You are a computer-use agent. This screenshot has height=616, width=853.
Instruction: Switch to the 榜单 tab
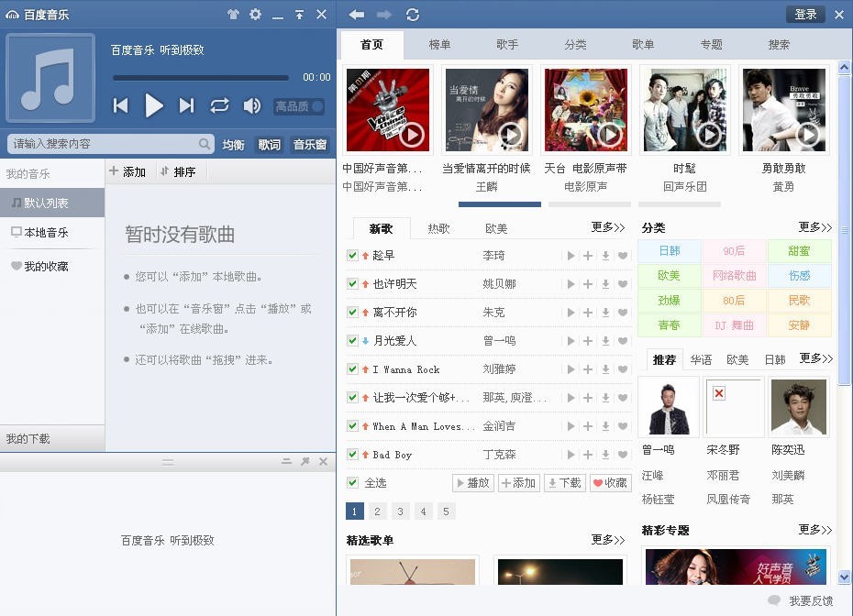439,45
